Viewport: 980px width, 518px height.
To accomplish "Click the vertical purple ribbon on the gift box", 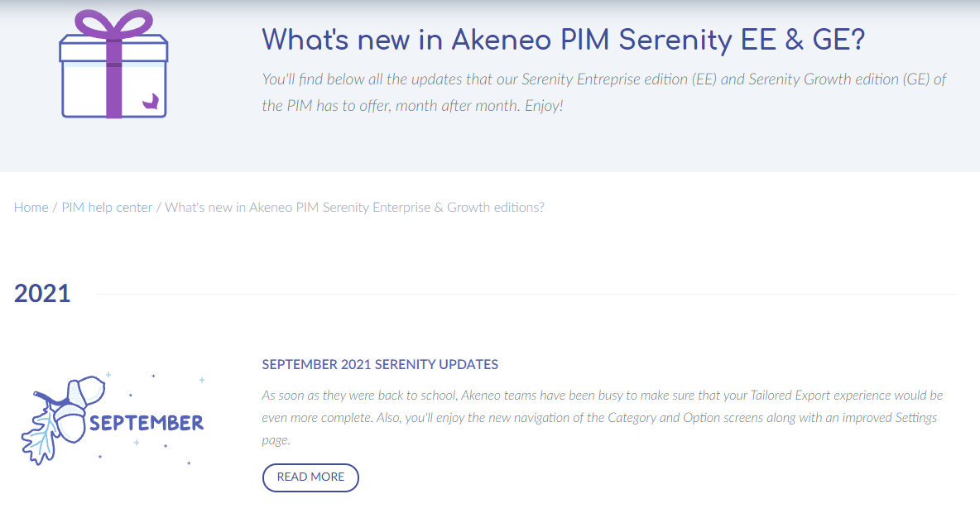I will pyautogui.click(x=113, y=78).
